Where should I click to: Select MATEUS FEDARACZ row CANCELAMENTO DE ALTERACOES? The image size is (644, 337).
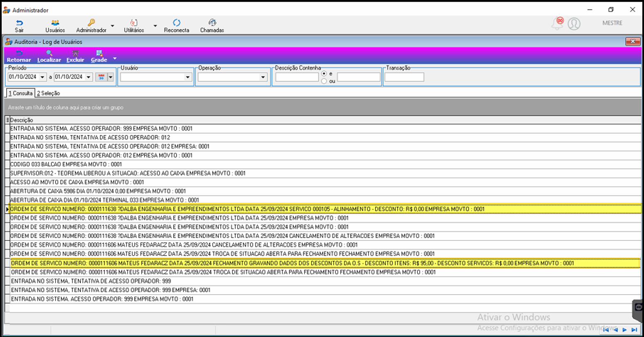[325, 245]
